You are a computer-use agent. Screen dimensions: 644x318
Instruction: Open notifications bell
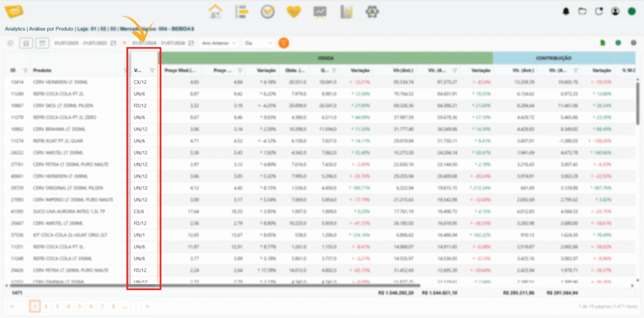(x=567, y=11)
